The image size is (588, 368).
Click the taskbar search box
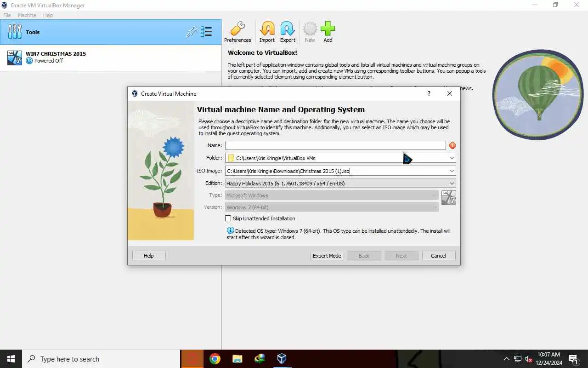tap(101, 359)
